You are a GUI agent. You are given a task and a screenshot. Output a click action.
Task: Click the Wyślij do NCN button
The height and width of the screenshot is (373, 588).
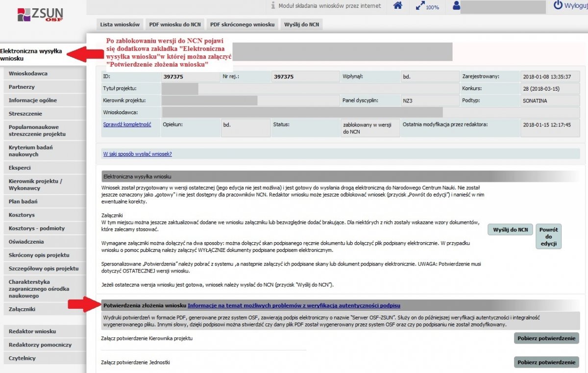(x=510, y=230)
